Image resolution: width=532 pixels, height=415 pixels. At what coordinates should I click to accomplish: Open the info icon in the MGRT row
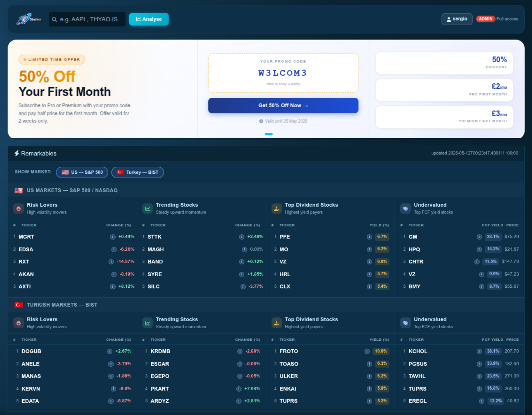click(x=113, y=237)
